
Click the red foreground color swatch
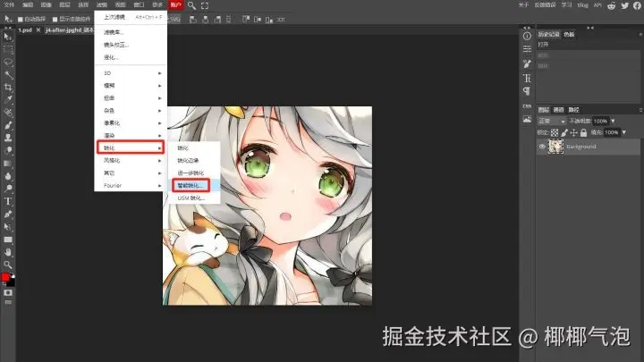(5, 277)
